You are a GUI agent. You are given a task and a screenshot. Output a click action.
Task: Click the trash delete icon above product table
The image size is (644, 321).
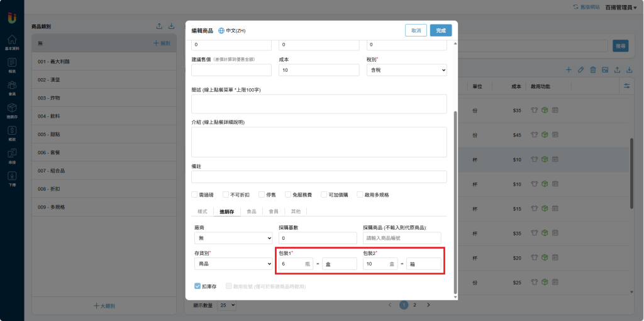coord(592,69)
